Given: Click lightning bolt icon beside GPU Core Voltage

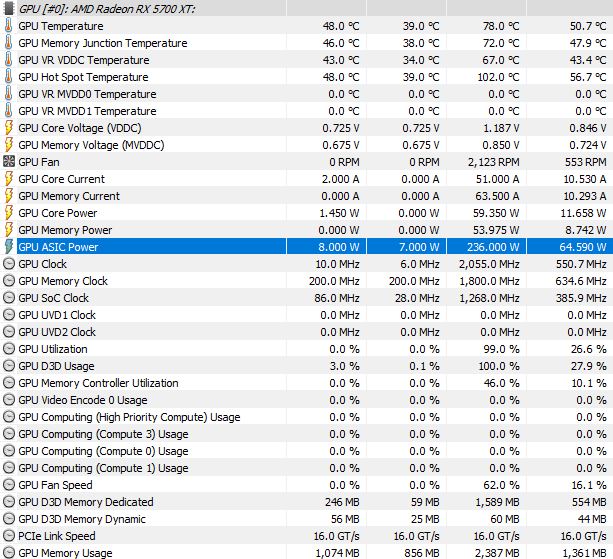Looking at the screenshot, I should pos(9,128).
